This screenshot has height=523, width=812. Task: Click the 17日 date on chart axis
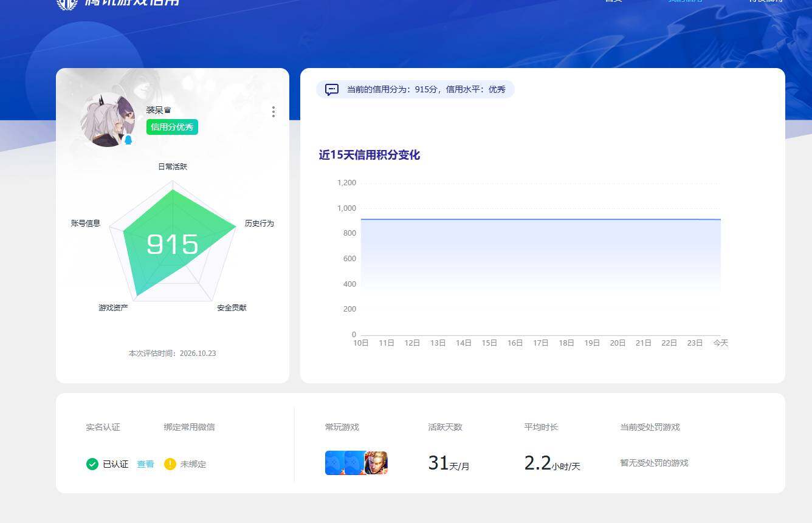point(541,343)
